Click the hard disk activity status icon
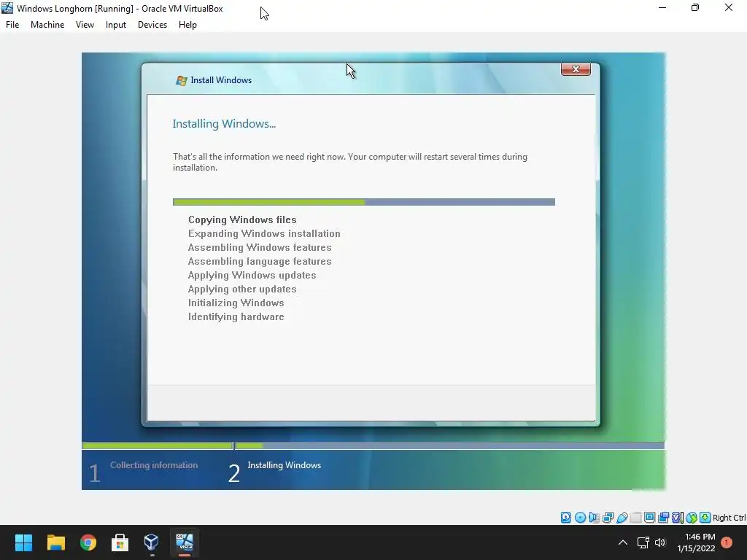 565,517
